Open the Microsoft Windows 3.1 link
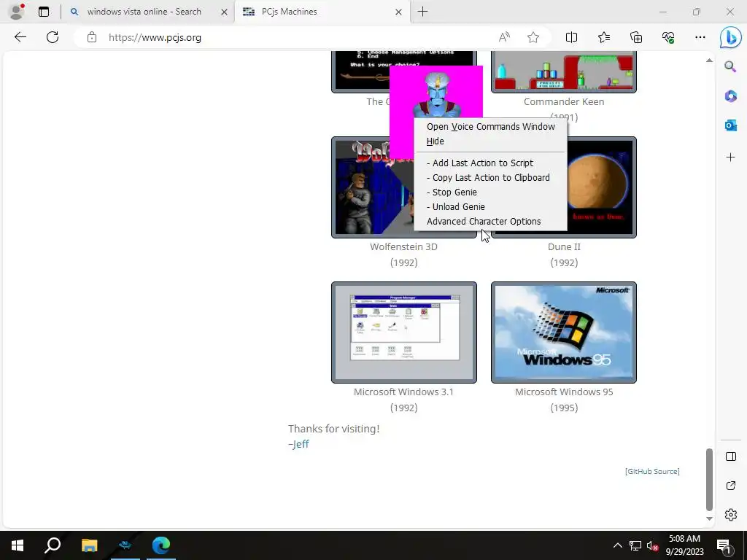Screen dimensions: 747x560 [x=403, y=392]
